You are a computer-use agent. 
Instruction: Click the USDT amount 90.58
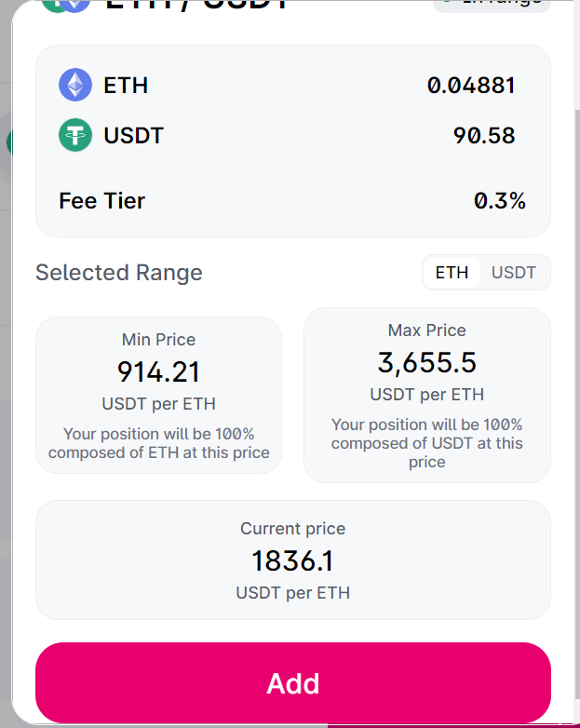point(484,136)
